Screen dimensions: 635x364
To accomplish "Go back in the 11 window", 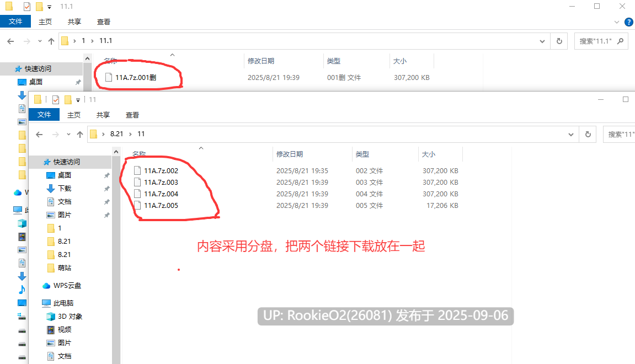I will pos(39,134).
